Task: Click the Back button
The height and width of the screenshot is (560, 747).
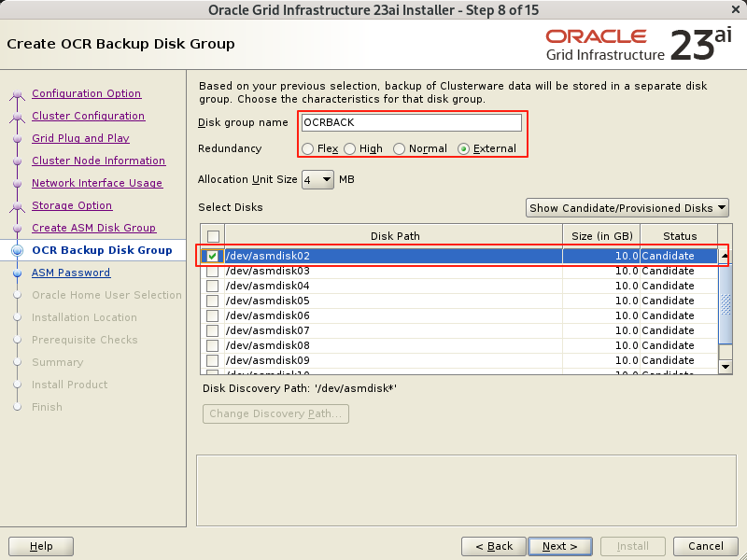Action: tap(494, 546)
